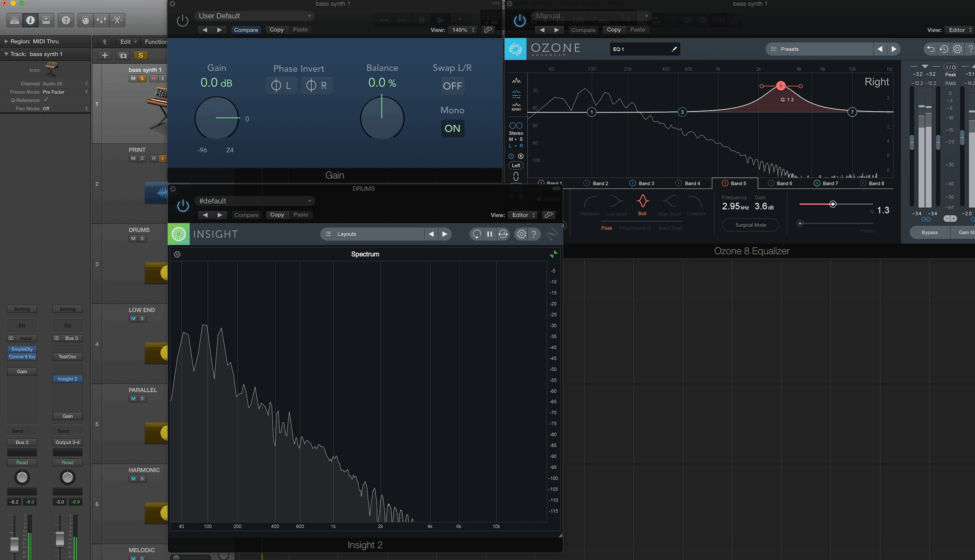The height and width of the screenshot is (560, 975).
Task: Select the Band 6 tab in Ozone EQ
Action: [780, 183]
